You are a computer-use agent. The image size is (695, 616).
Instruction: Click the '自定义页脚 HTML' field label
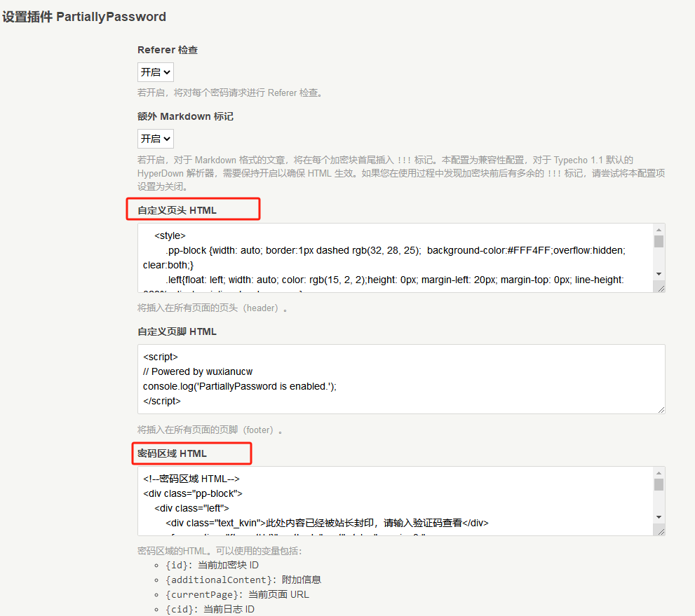coord(177,331)
